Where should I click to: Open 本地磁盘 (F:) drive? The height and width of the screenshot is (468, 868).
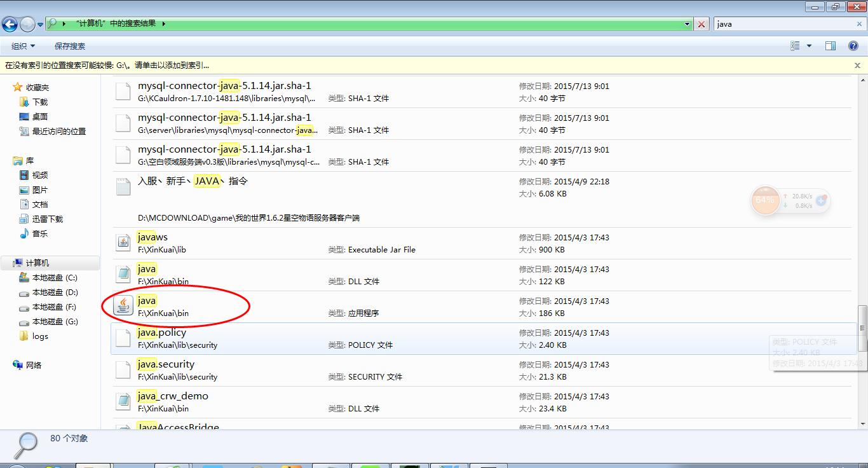[x=55, y=306]
